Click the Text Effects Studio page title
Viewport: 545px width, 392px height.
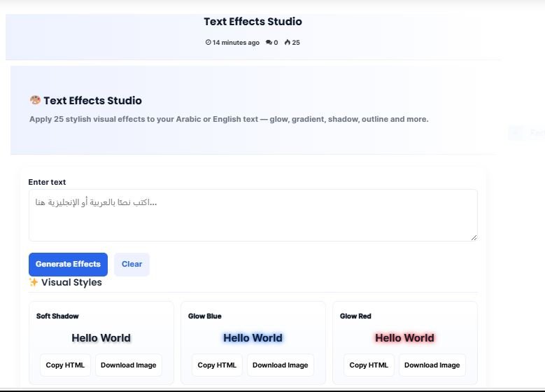(253, 22)
